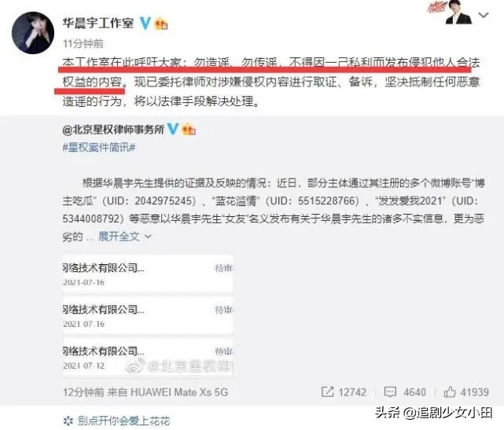Image resolution: width=504 pixels, height=430 pixels.
Task: Expand full text via 展开全文
Action: pos(119,237)
